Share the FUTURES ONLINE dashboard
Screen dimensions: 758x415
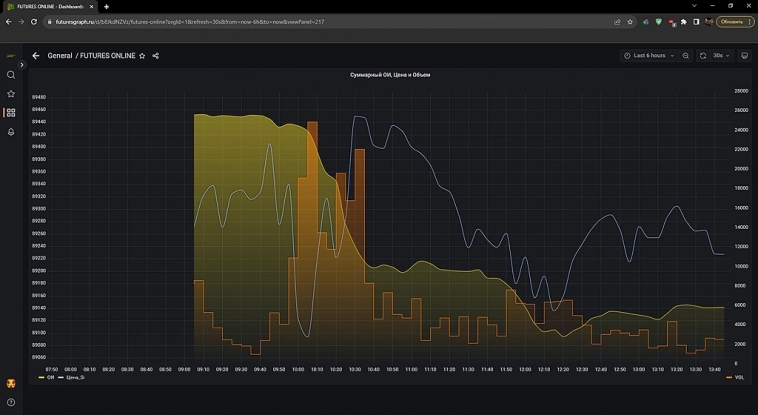pyautogui.click(x=155, y=56)
